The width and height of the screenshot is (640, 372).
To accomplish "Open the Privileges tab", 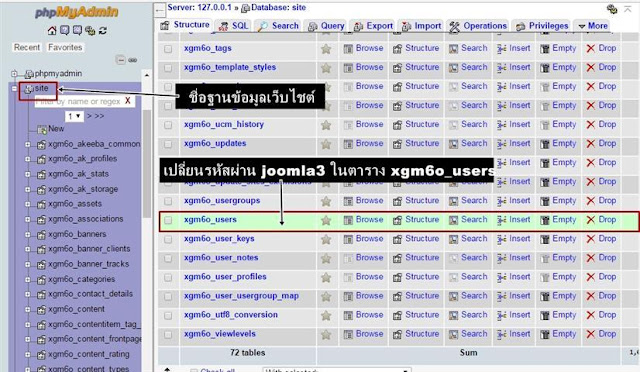I will 542,26.
